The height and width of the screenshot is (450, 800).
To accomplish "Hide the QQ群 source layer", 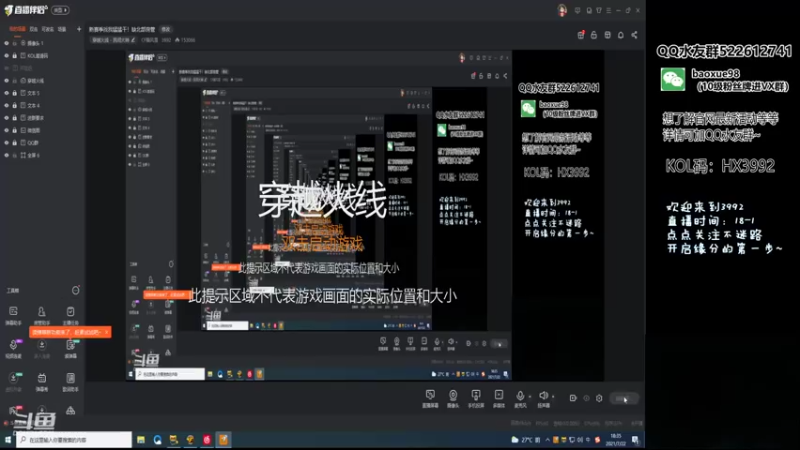I will (x=7, y=143).
